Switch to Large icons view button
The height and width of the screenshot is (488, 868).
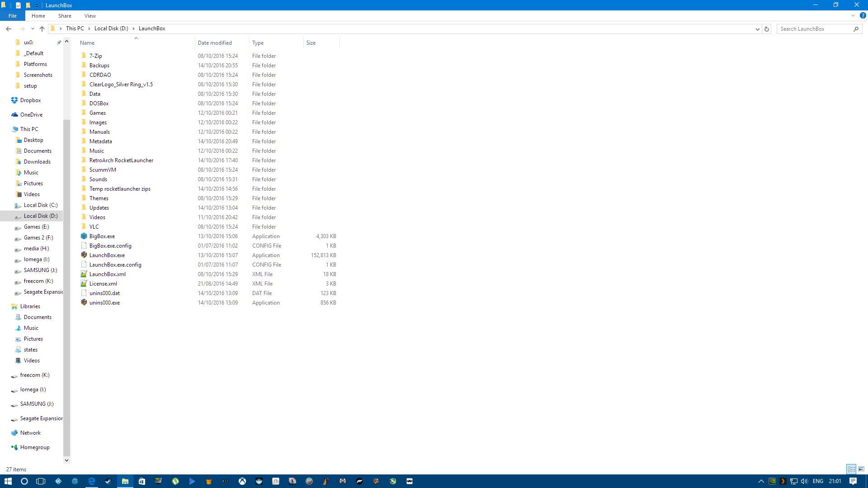pos(861,469)
